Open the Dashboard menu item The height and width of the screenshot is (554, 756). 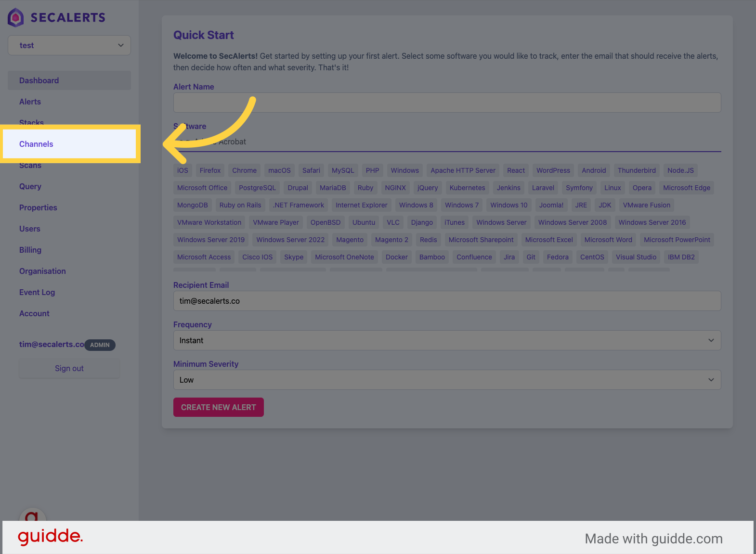click(69, 80)
